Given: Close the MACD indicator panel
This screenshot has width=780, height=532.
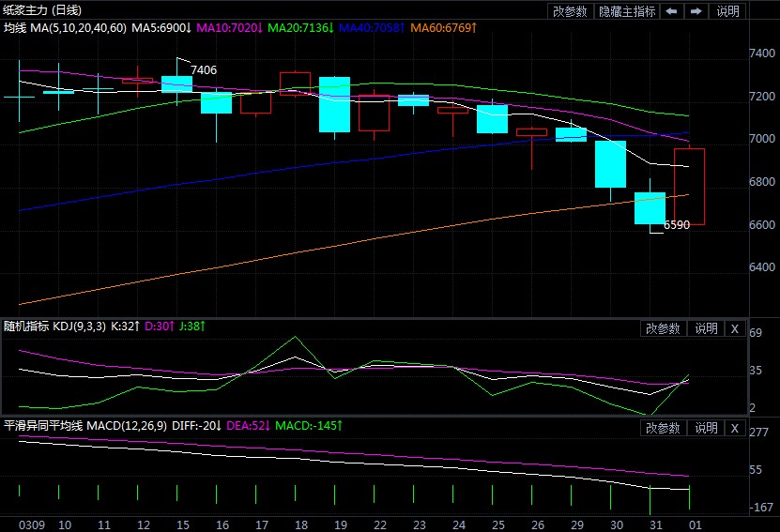Looking at the screenshot, I should click(734, 428).
